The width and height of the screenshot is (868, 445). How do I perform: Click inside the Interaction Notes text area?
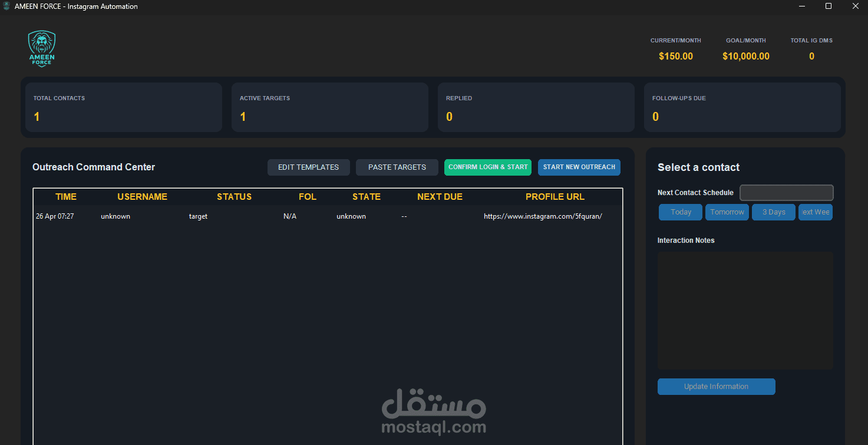(x=745, y=311)
